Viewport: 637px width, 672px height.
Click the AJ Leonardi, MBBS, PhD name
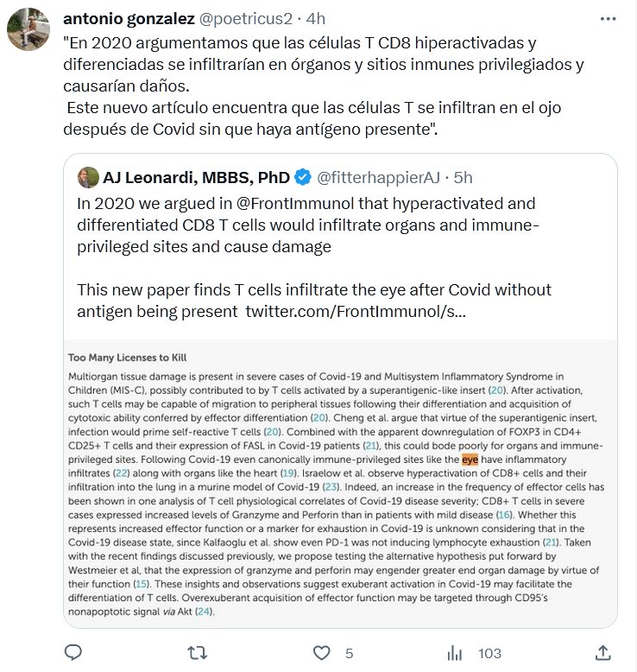pyautogui.click(x=195, y=178)
